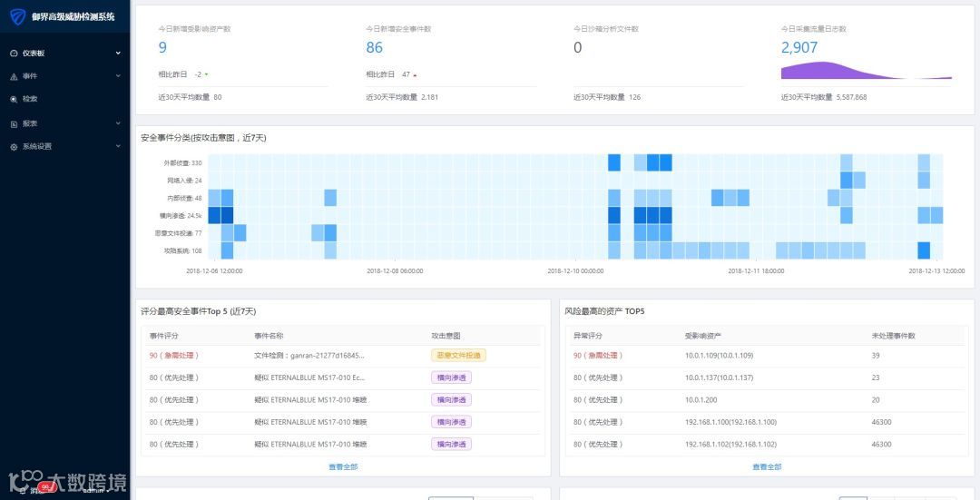Click the purple traffic log area chart
The width and height of the screenshot is (980, 500).
[867, 71]
